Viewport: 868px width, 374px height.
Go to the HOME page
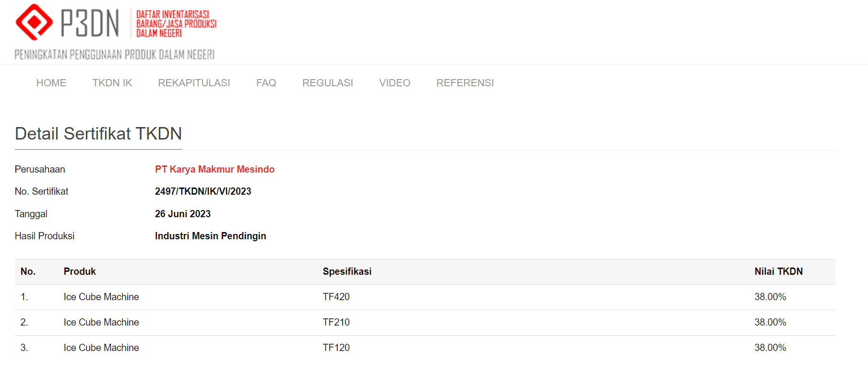51,83
